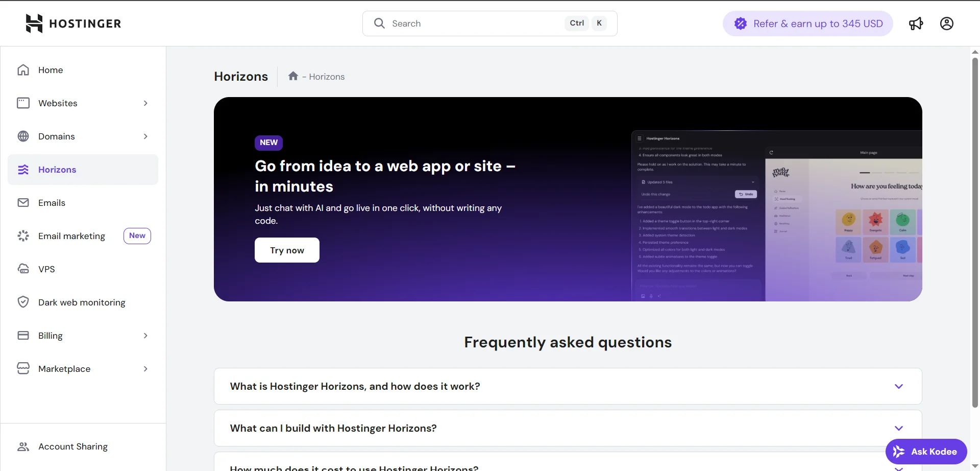The width and height of the screenshot is (980, 471).
Task: Expand the Billing submenu chevron
Action: click(x=145, y=336)
